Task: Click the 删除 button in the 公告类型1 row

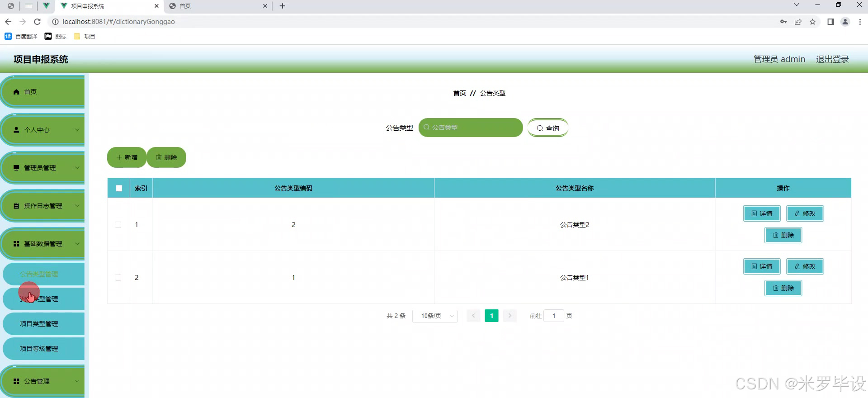Action: [783, 288]
